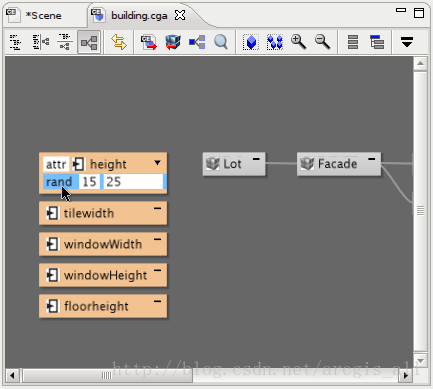Toggle the windowWidth node minus button
Screen dimensions: 433x389
coord(157,239)
